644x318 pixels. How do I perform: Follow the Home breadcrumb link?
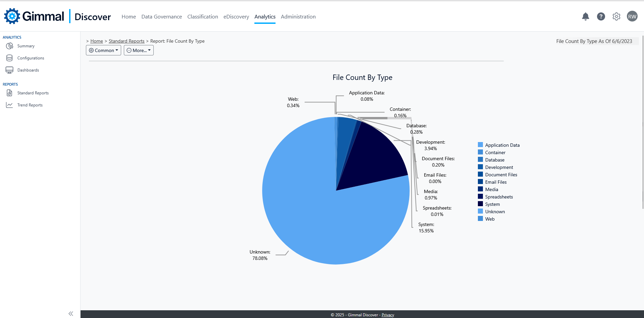[97, 41]
